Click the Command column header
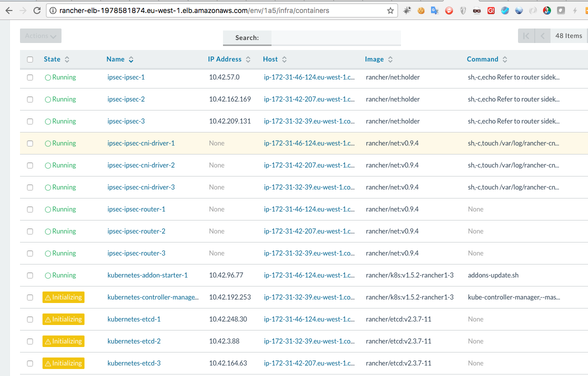Image resolution: width=588 pixels, height=376 pixels. [482, 59]
